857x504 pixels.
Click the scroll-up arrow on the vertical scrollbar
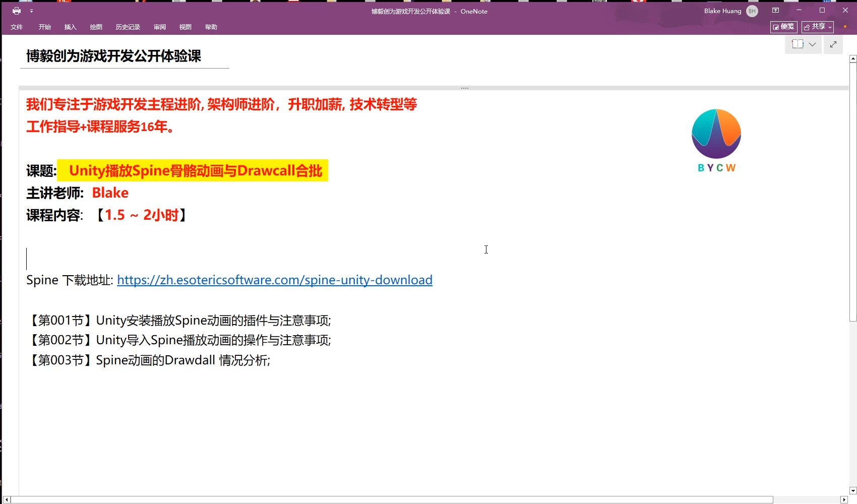point(852,57)
